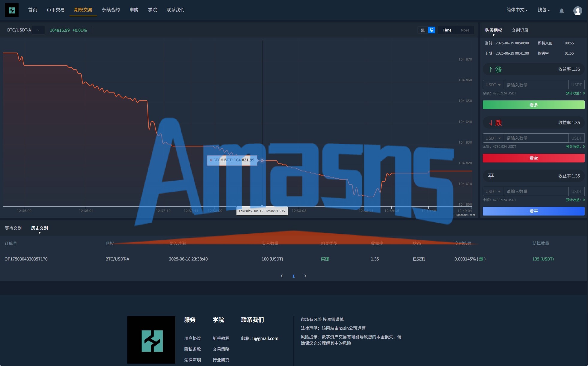Open the 简体中文 language dropdown

(517, 10)
